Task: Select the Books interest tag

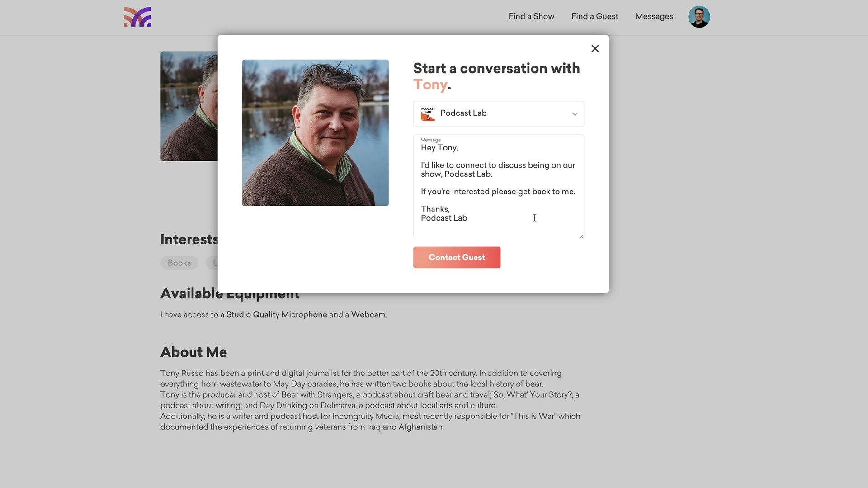Action: 179,263
